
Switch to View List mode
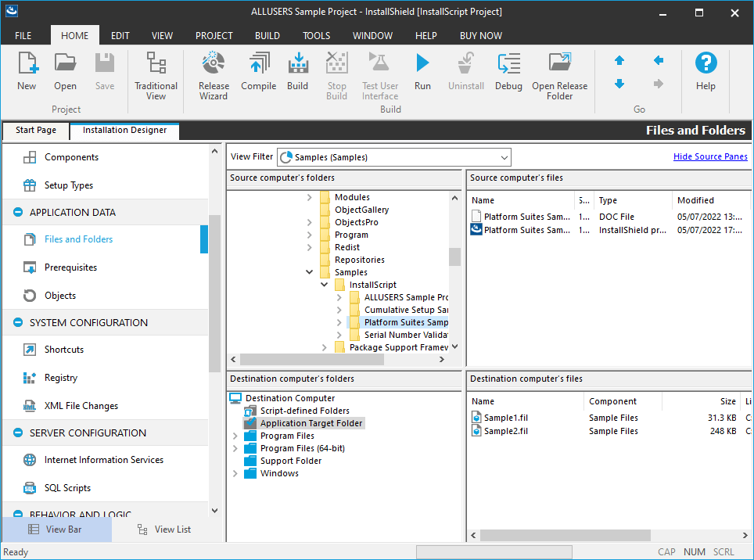point(164,529)
